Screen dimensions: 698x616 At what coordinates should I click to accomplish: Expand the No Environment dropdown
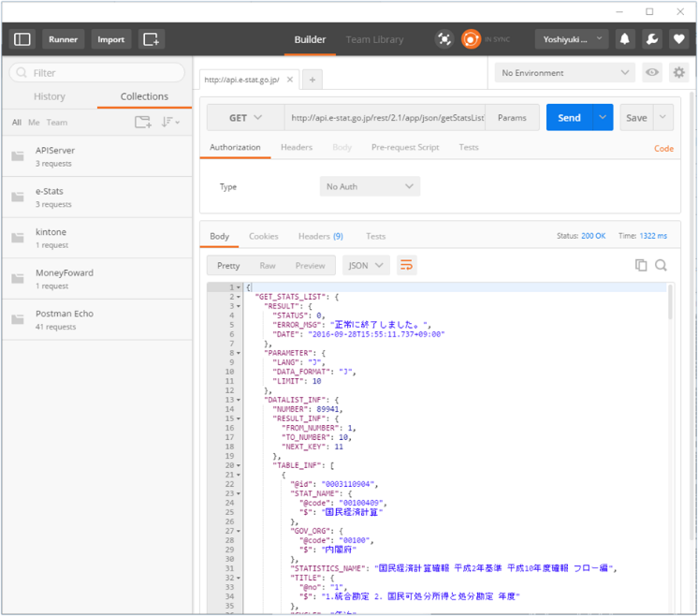tap(565, 73)
